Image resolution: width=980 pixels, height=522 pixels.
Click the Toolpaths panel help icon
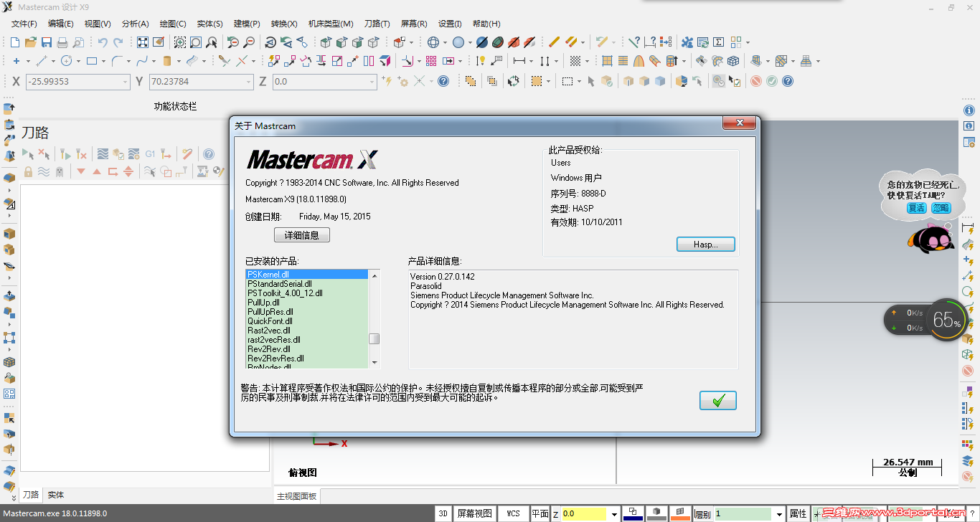point(209,153)
